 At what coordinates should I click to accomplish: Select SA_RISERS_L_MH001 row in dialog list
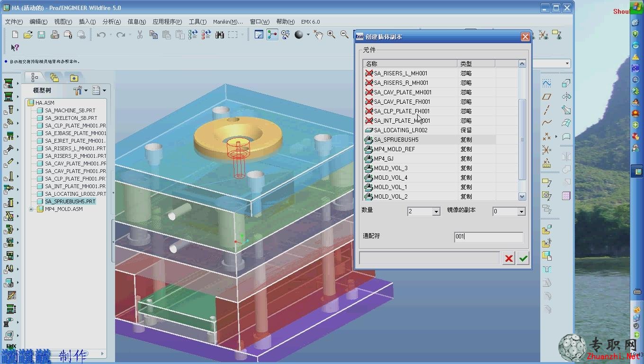[441, 73]
